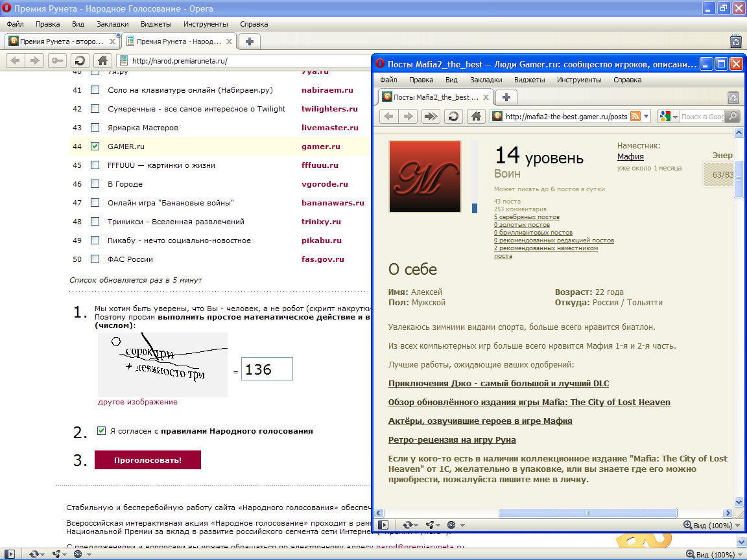This screenshot has width=747, height=560.
Task: Open search engine dropdown next to Google icon
Action: [x=675, y=117]
